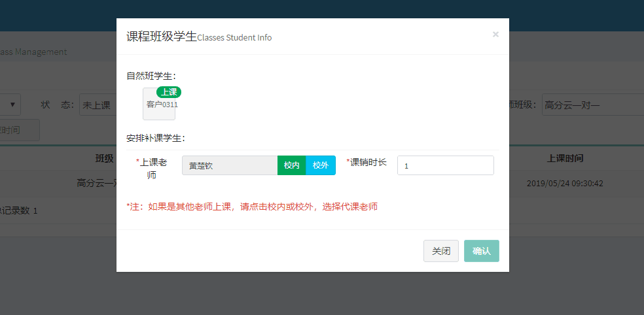Click the 课程班级学生 dialog title
This screenshot has width=644, height=315.
161,37
